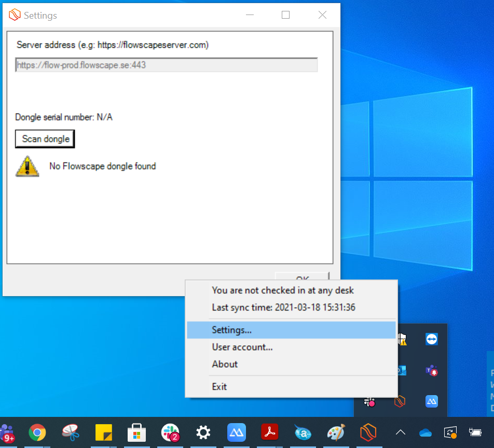Screen dimensions: 494x448
Task: Open the blue globe 'a' taskbar app
Action: point(303,432)
